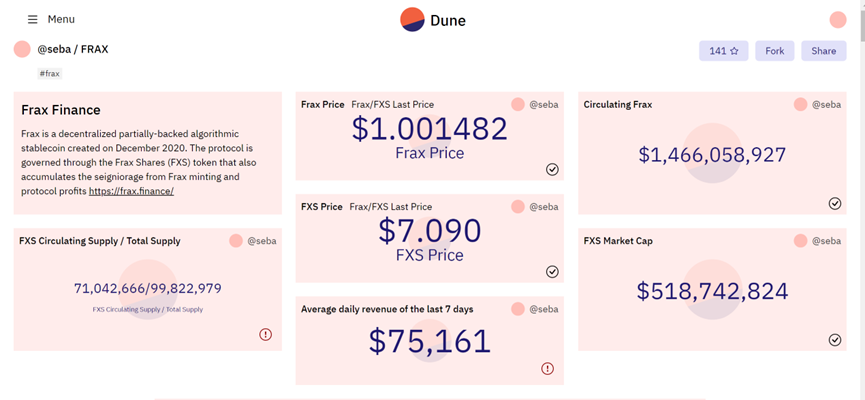Screen dimensions: 865x400
Task: Select the #frax tag
Action: (50, 73)
